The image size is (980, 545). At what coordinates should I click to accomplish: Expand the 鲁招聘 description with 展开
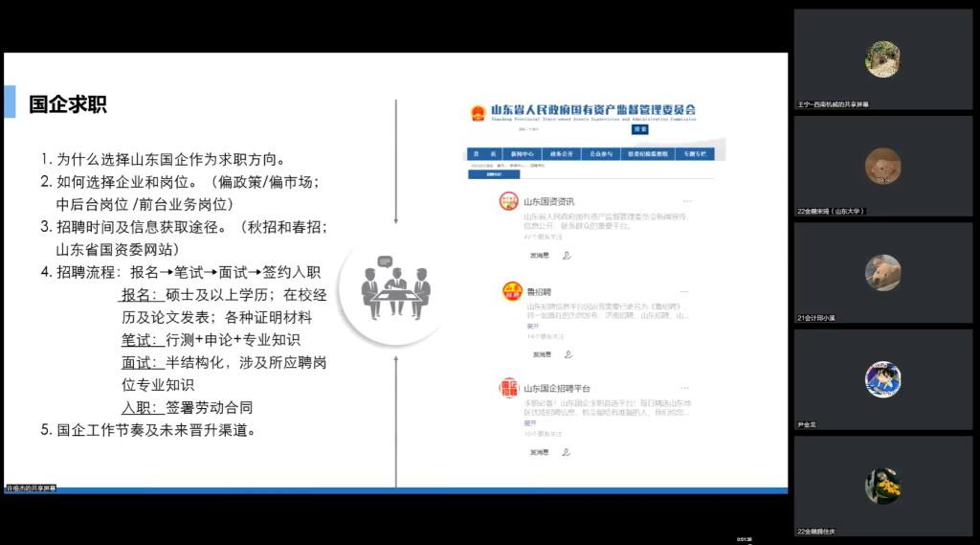click(x=532, y=326)
